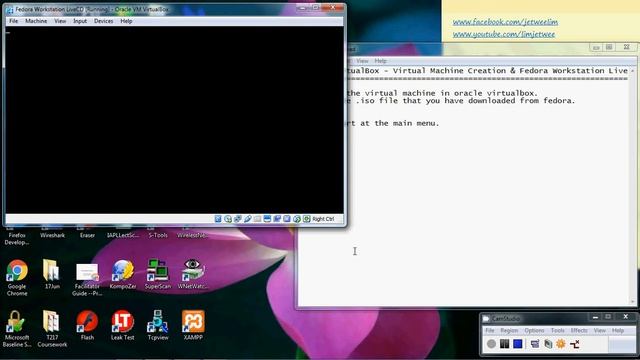Open the Devices menu in VirtualBox window

[x=103, y=21]
